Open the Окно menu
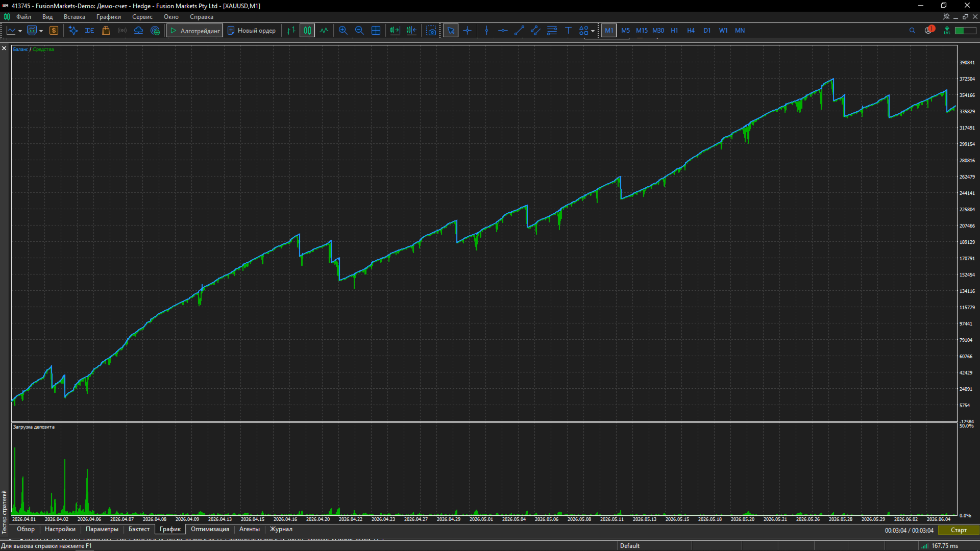Viewport: 980px width, 551px height. [x=171, y=17]
